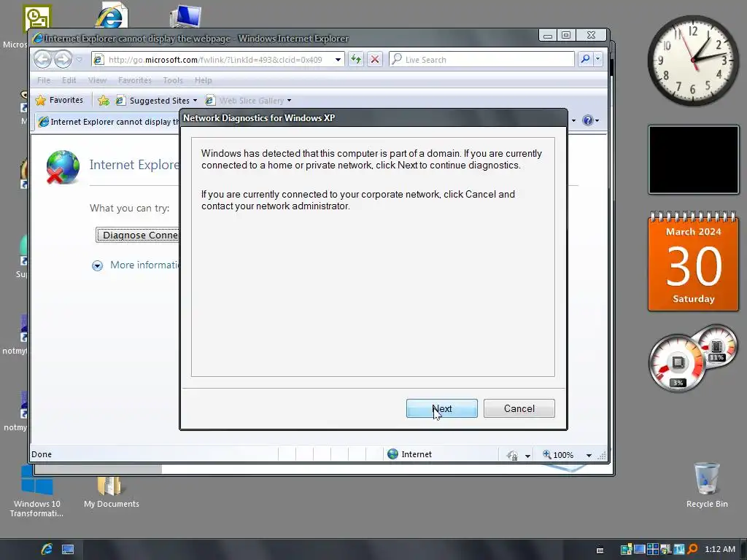Click Add to Favorites Bar star icon
This screenshot has height=560, width=747.
[103, 101]
